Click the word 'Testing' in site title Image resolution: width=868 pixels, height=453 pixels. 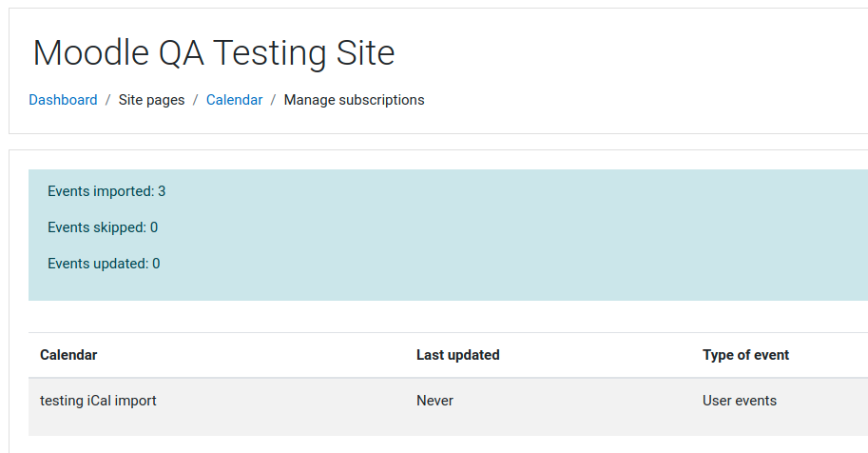[269, 53]
